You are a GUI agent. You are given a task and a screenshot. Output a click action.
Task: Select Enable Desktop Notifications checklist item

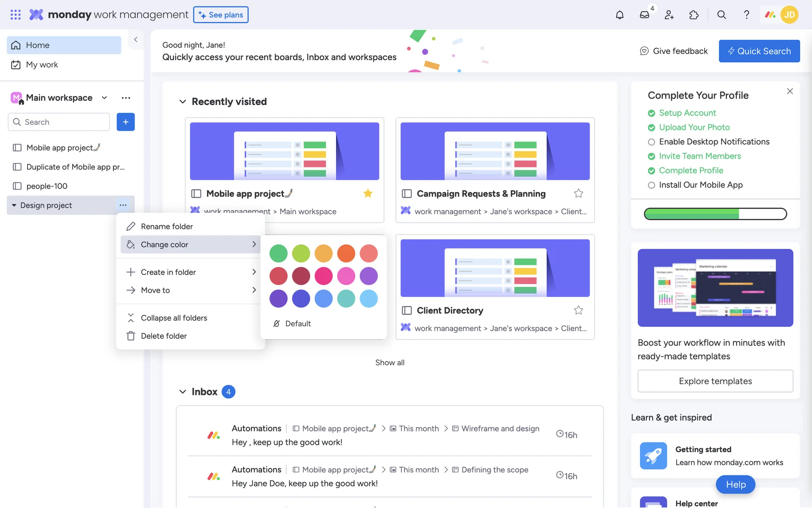[714, 142]
